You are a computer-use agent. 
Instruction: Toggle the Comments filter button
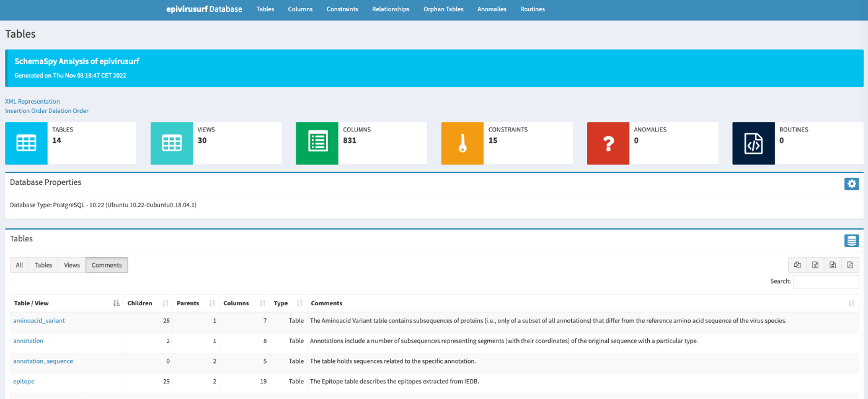[107, 265]
